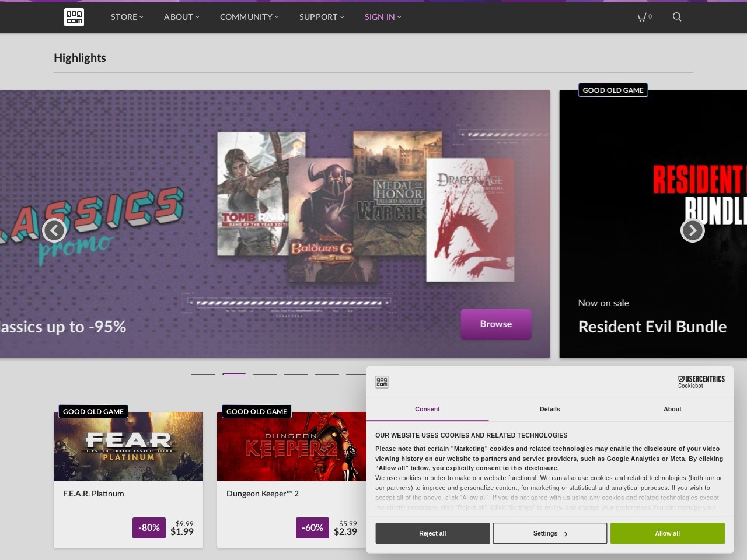
Task: Switch to the Details tab
Action: coord(550,409)
